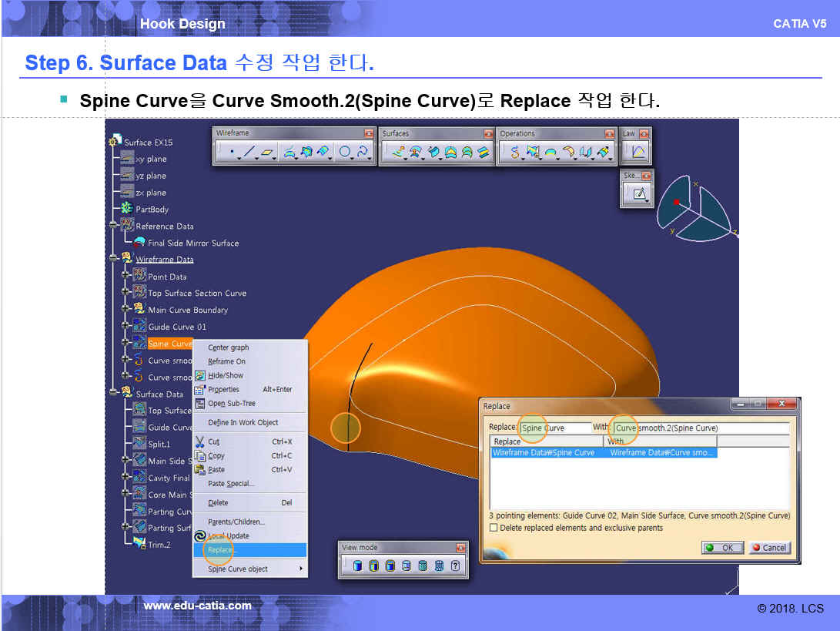Image resolution: width=840 pixels, height=631 pixels.
Task: Select Final Side Mirror Surface in tree
Action: [x=193, y=243]
